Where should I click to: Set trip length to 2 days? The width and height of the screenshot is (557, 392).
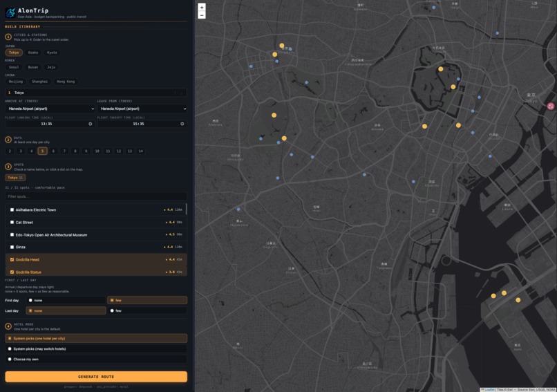pos(10,151)
